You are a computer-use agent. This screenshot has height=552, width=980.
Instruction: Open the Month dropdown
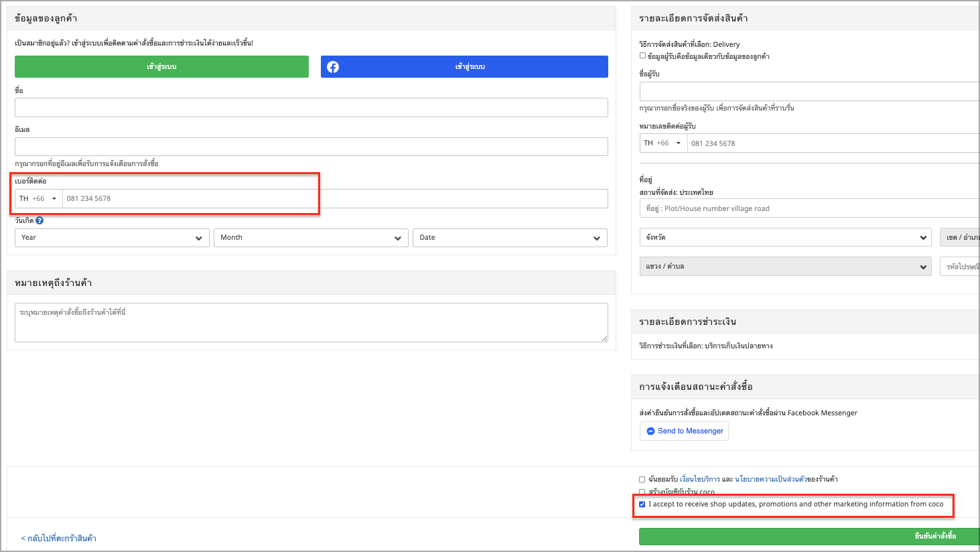coord(311,238)
